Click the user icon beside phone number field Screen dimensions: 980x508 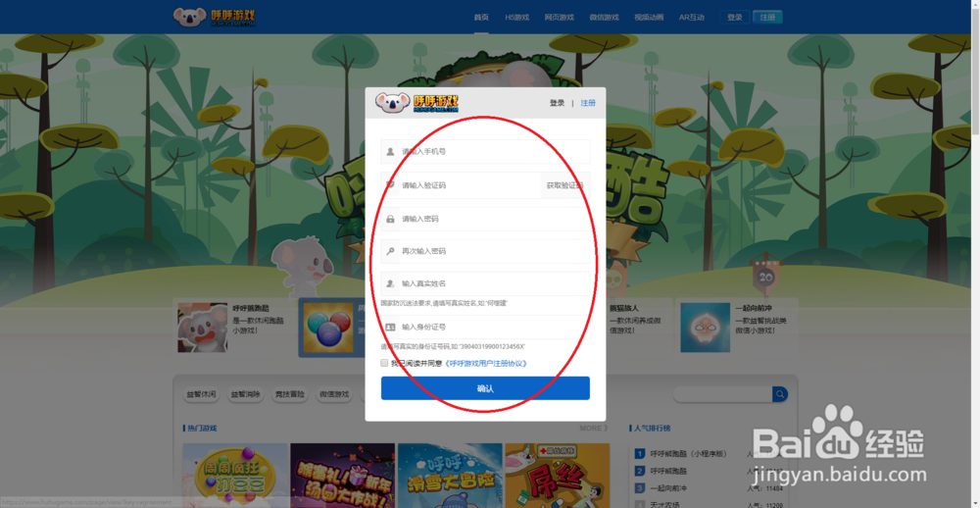pyautogui.click(x=390, y=151)
